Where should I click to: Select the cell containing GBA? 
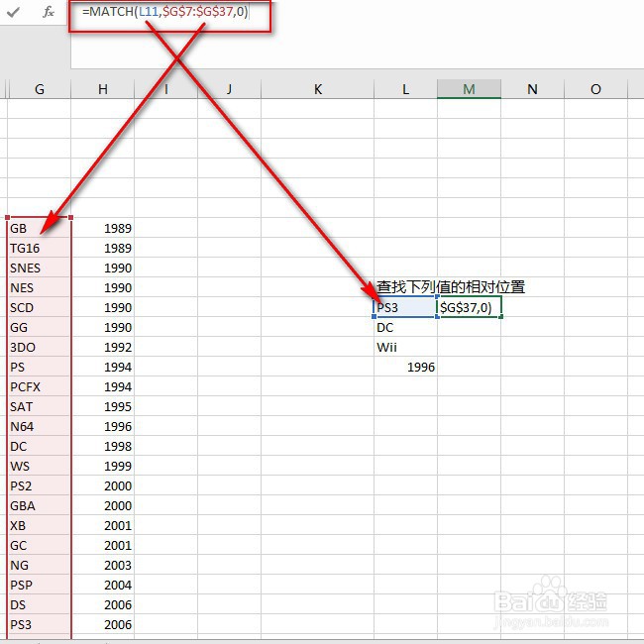point(40,505)
